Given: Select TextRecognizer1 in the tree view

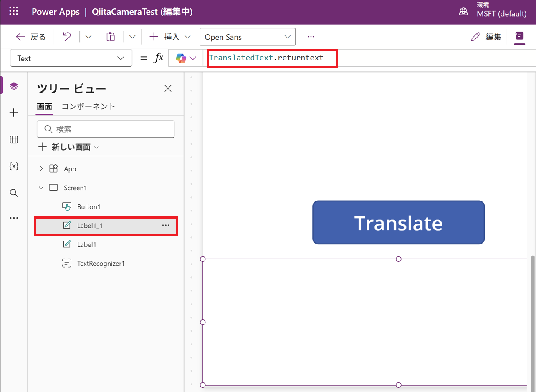Looking at the screenshot, I should tap(101, 264).
